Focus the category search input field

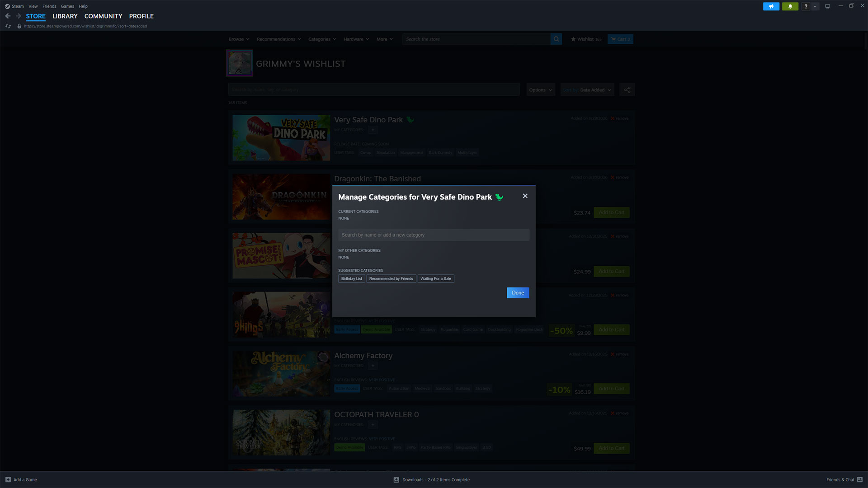click(434, 235)
